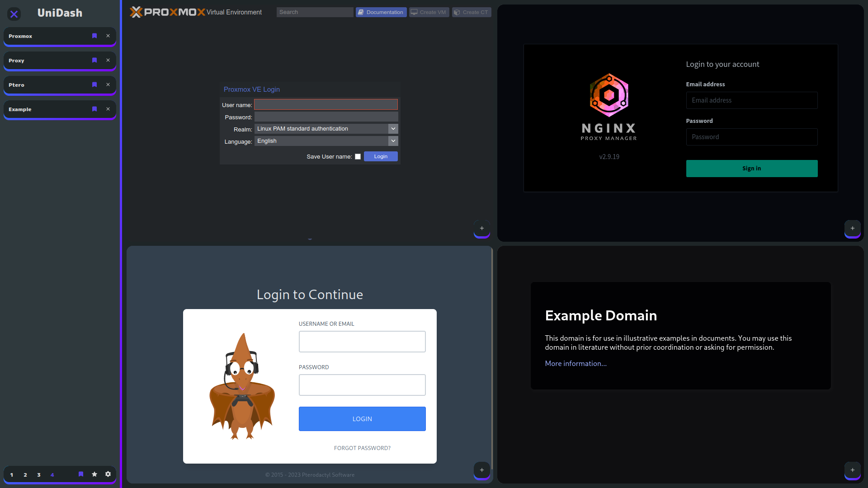
Task: Close the UniDash sidebar with X icon
Action: 14,14
